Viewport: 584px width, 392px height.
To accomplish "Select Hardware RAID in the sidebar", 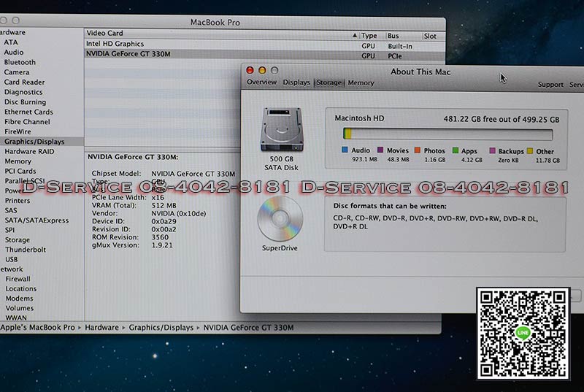I will tap(29, 151).
